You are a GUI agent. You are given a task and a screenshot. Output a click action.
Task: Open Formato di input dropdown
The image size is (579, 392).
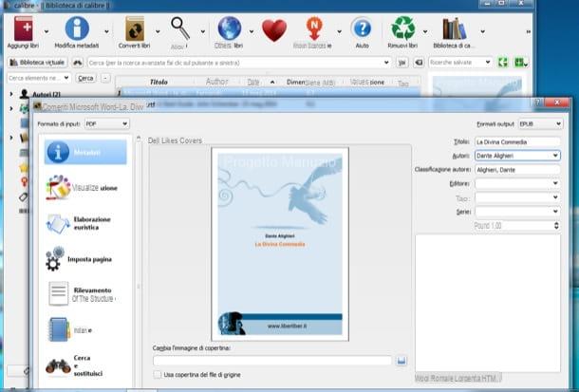(107, 124)
